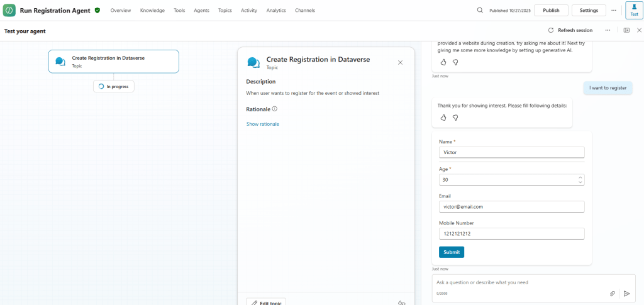
Task: Click the Refresh session icon button
Action: coord(551,30)
